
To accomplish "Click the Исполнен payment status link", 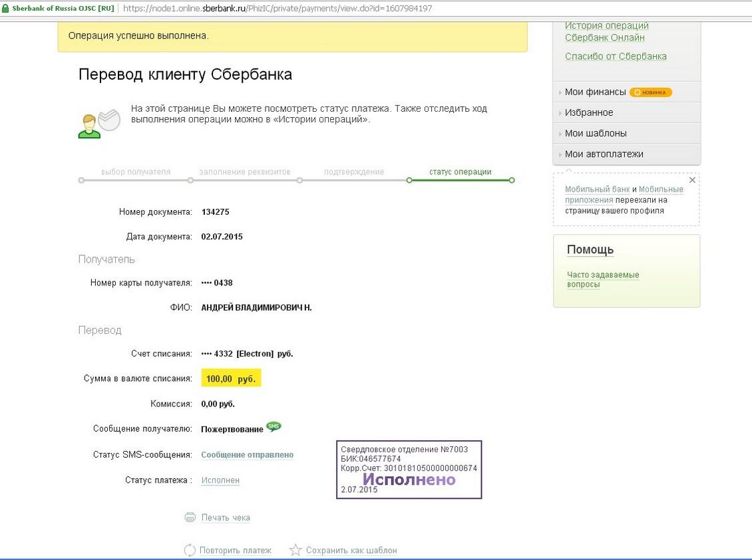I will pyautogui.click(x=220, y=480).
